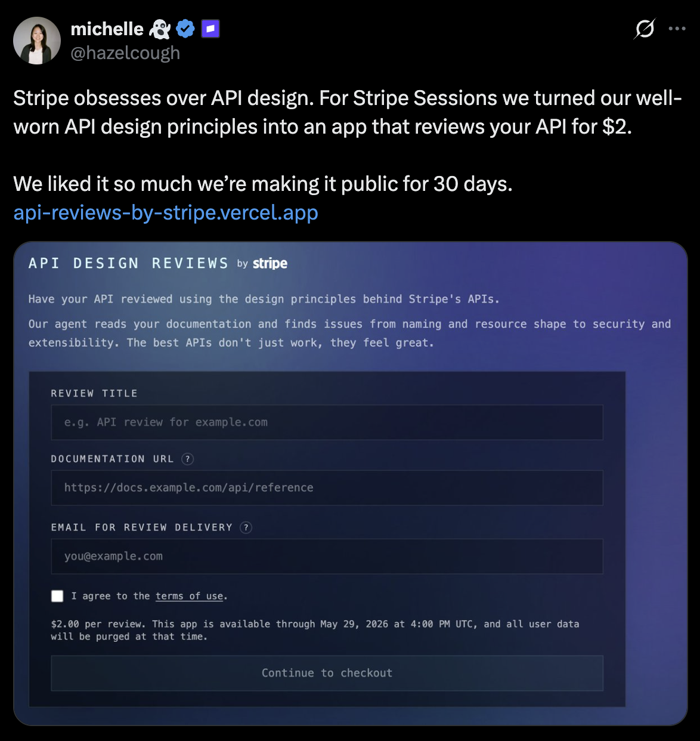Check the 'I agree to the terms' checkbox
This screenshot has width=700, height=741.
[x=57, y=596]
